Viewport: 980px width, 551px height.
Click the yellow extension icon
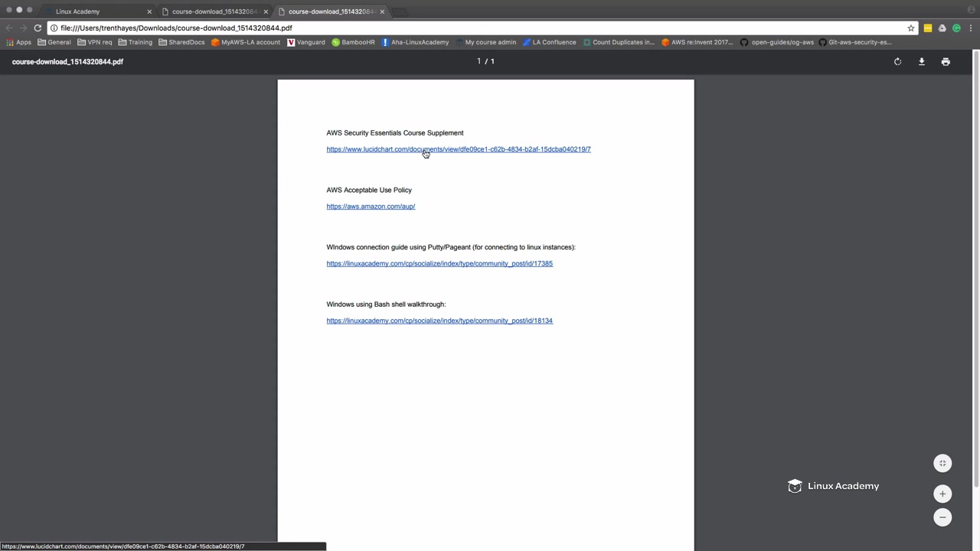coord(927,28)
